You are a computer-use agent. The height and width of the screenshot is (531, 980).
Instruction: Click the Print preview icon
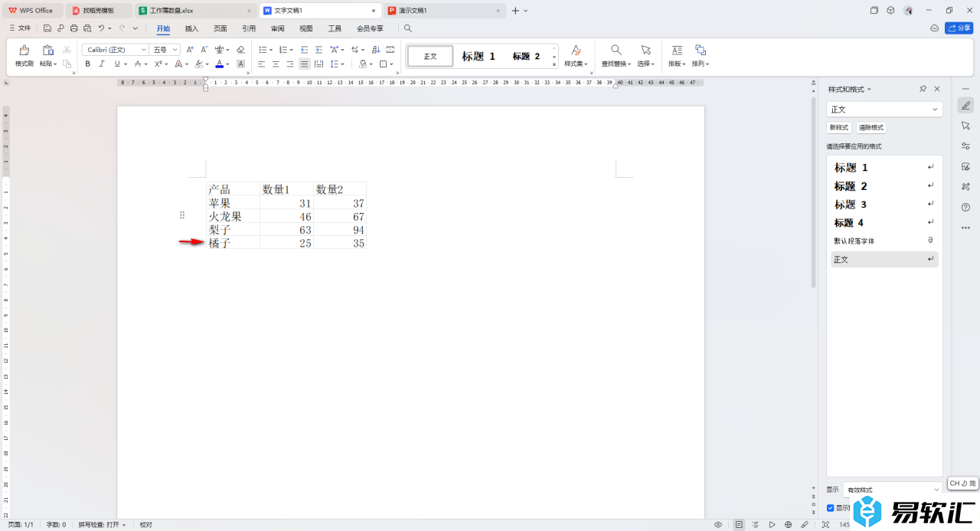click(x=87, y=28)
